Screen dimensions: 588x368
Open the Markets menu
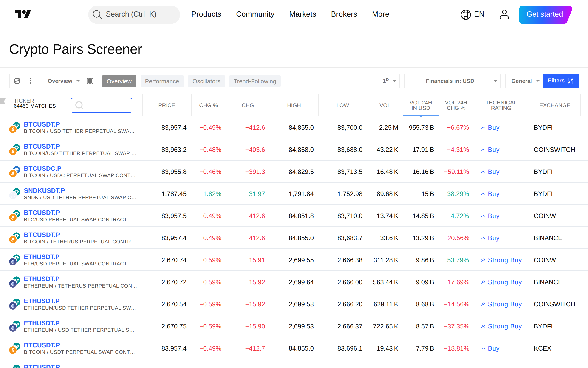(x=302, y=14)
